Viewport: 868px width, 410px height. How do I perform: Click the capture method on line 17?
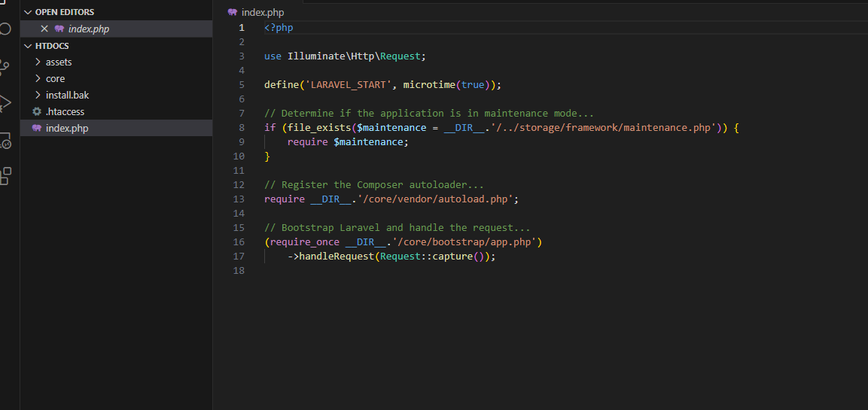453,257
